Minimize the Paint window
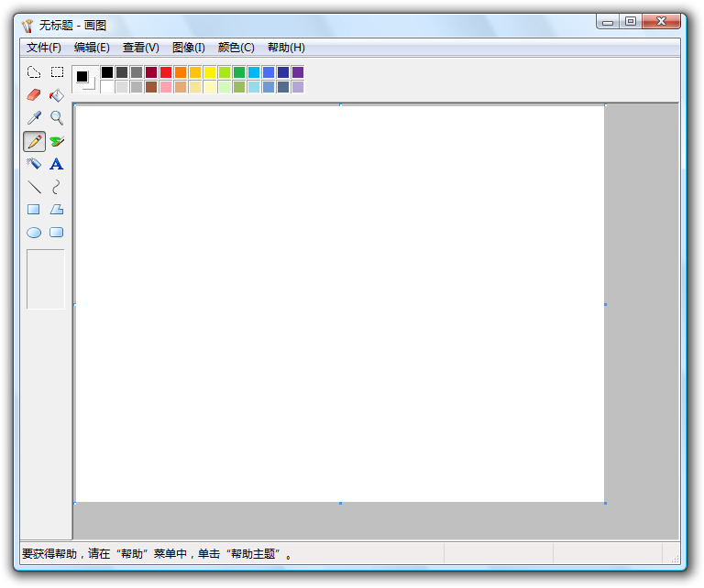This screenshot has width=704, height=588. point(608,21)
